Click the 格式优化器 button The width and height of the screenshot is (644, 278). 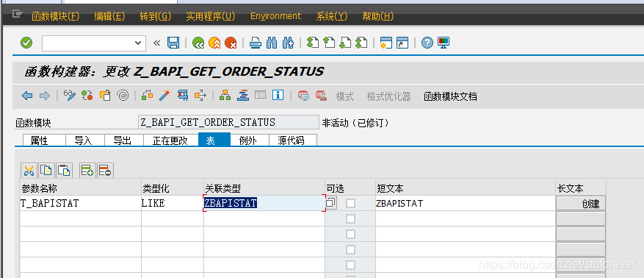pyautogui.click(x=388, y=96)
